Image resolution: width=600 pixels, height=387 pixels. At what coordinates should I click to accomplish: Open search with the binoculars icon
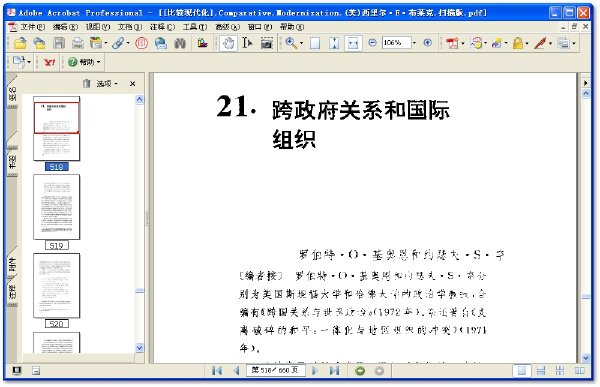pos(180,43)
